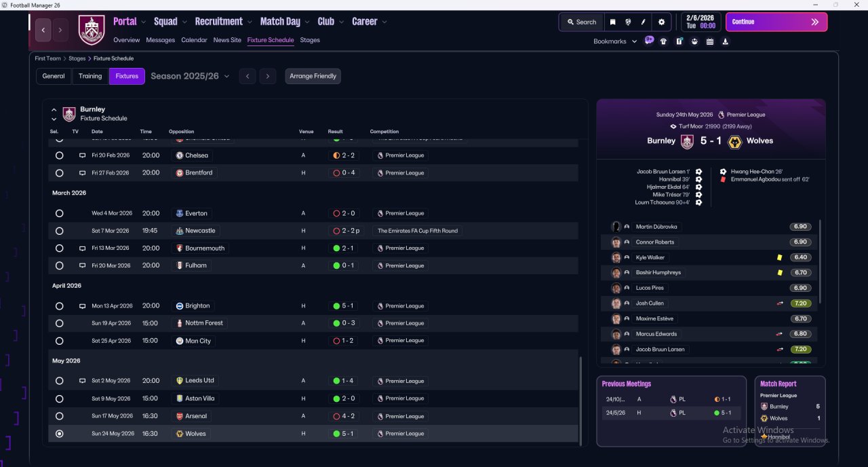Expand the Bookmarks dropdown

tap(615, 41)
